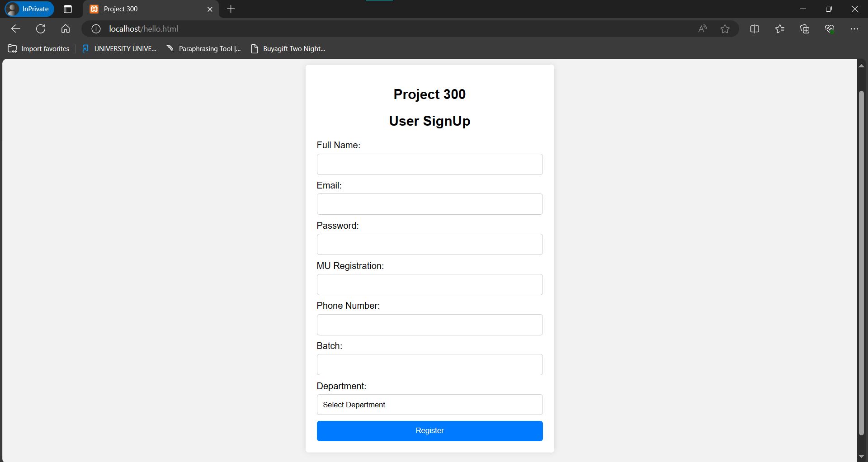Click the 'Department:' label

(341, 386)
